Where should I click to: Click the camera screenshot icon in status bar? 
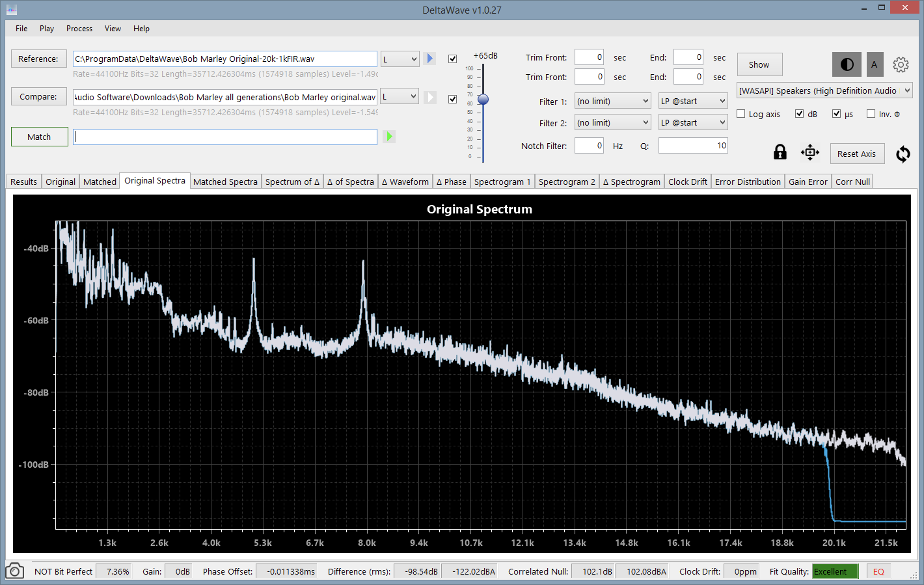[x=14, y=571]
